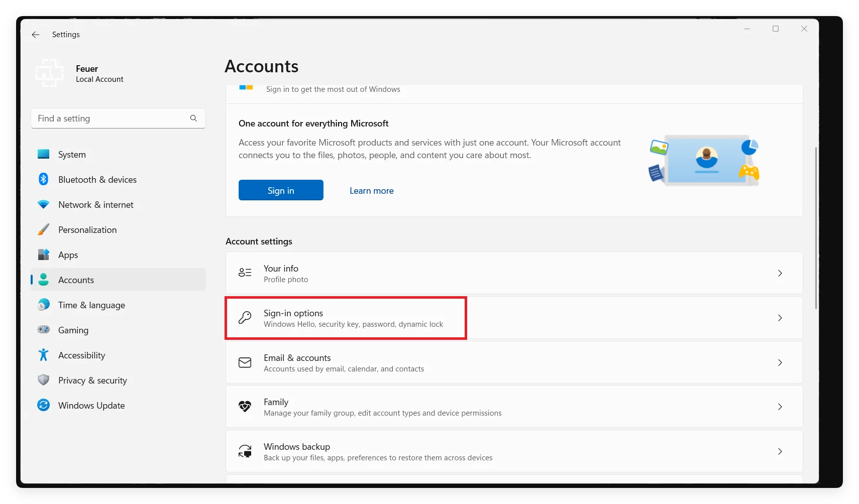Expand the Windows backup section
This screenshot has width=859, height=504.
click(513, 451)
